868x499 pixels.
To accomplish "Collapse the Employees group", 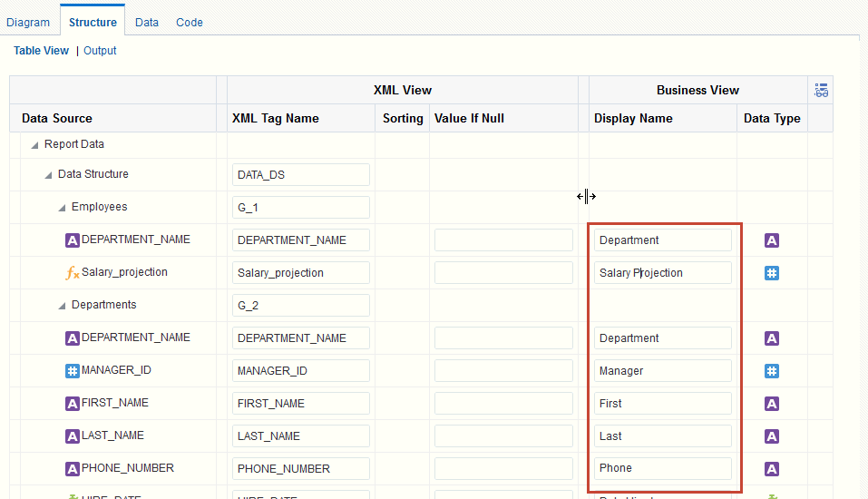I will pos(62,208).
